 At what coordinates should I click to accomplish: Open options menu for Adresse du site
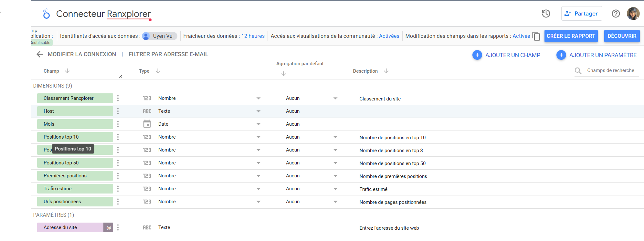118,227
